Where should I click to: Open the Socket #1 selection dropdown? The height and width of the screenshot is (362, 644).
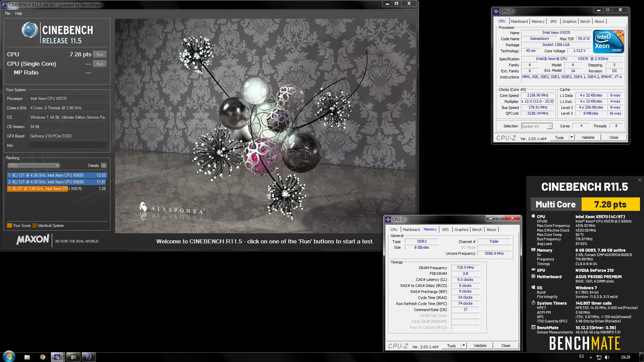[x=537, y=126]
